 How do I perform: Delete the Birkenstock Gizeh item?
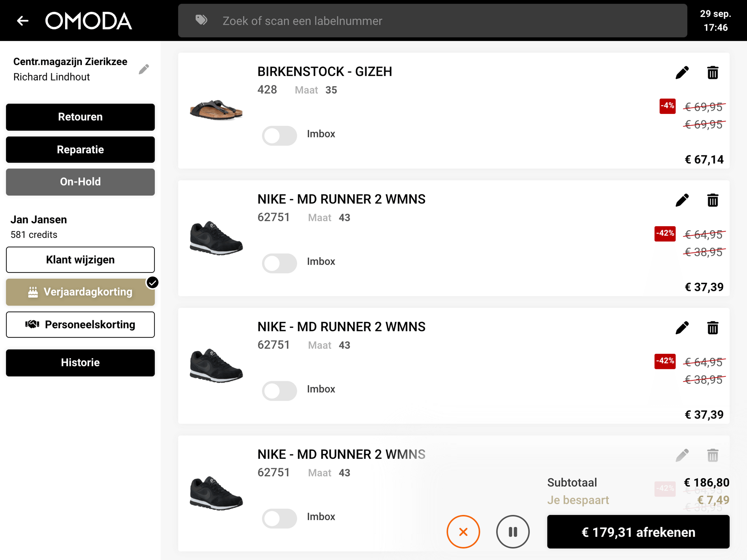tap(712, 72)
